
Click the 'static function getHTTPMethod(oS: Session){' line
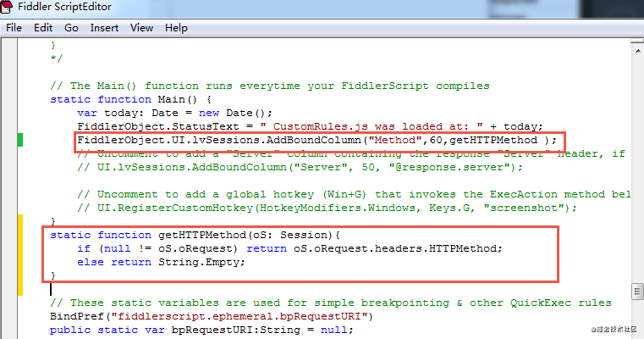coord(195,236)
